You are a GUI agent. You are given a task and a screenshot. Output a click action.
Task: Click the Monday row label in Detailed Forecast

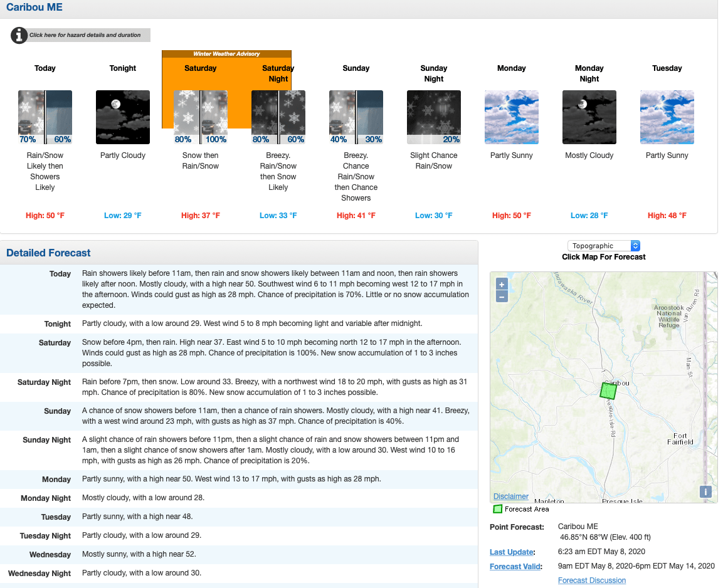point(56,480)
